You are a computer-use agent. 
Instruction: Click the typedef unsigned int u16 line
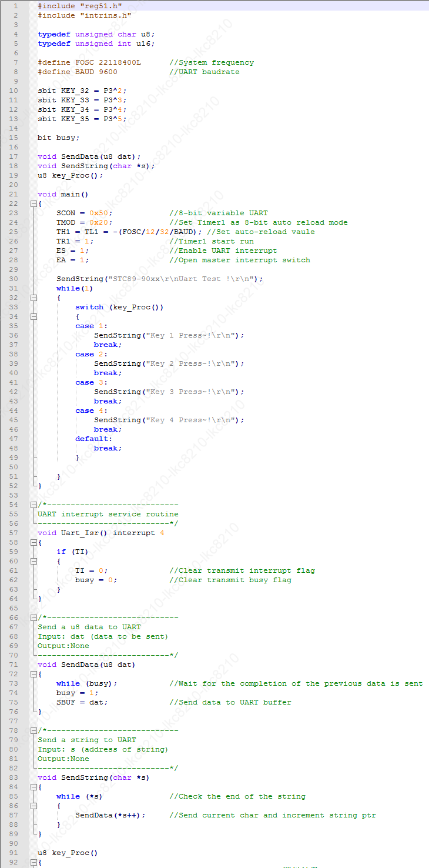pyautogui.click(x=96, y=44)
